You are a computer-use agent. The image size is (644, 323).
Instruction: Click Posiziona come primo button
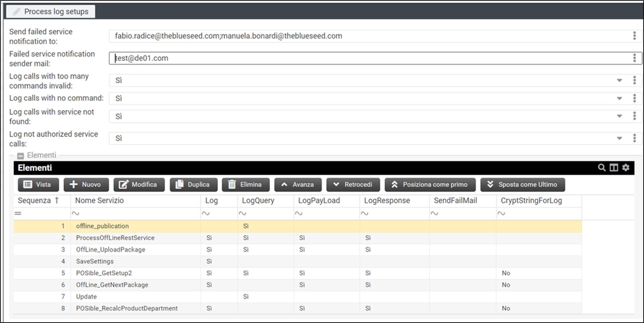tap(430, 185)
